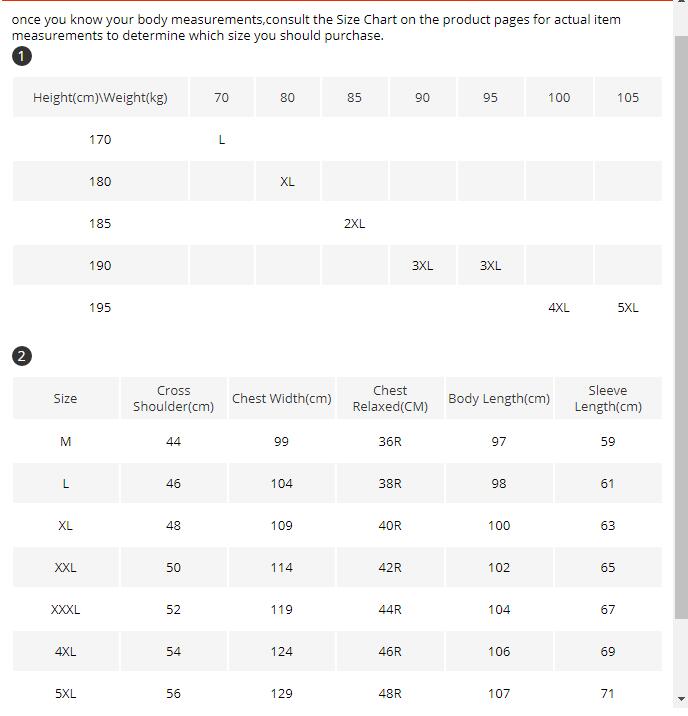688x716 pixels.
Task: Select the Chest Width(cm) column header
Action: click(281, 398)
